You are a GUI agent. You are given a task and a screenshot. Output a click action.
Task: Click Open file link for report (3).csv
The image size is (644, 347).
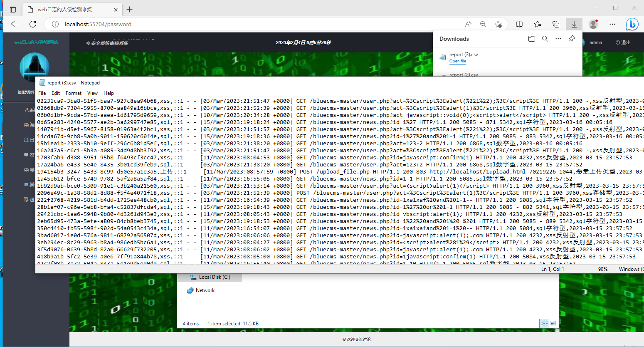[458, 61]
